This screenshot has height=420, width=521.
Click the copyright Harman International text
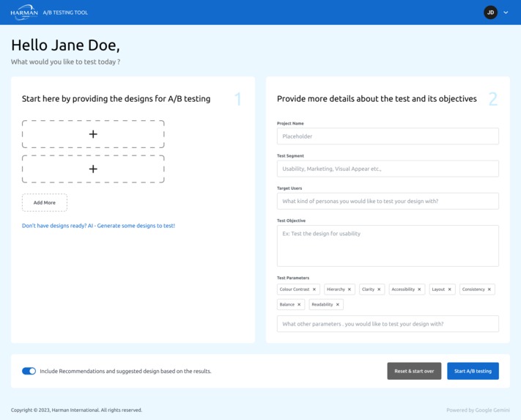point(76,410)
